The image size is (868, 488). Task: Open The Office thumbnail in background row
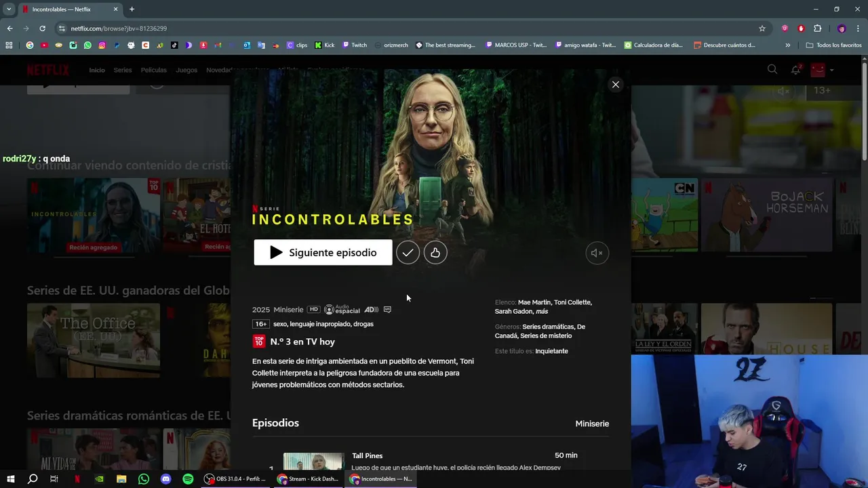(94, 340)
